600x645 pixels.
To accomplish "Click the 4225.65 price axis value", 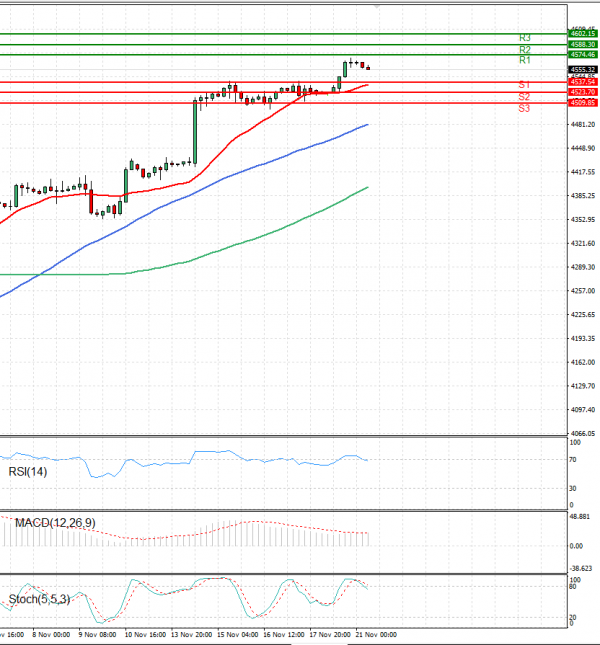I will pos(583,315).
